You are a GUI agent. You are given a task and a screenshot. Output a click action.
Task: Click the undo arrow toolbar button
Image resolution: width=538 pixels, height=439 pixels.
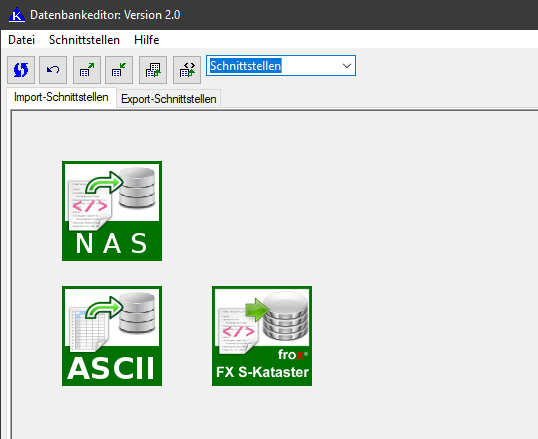click(x=53, y=70)
